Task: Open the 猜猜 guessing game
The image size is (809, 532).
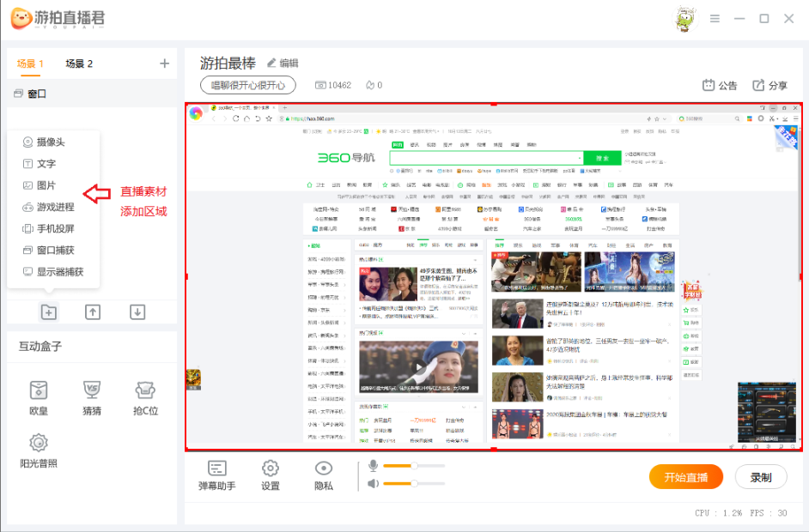Action: [x=92, y=398]
